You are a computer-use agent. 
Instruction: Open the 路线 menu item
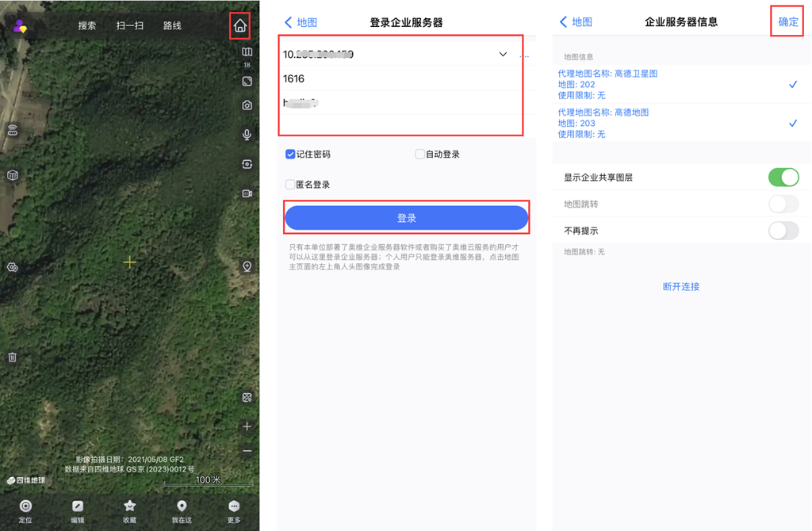pyautogui.click(x=172, y=26)
